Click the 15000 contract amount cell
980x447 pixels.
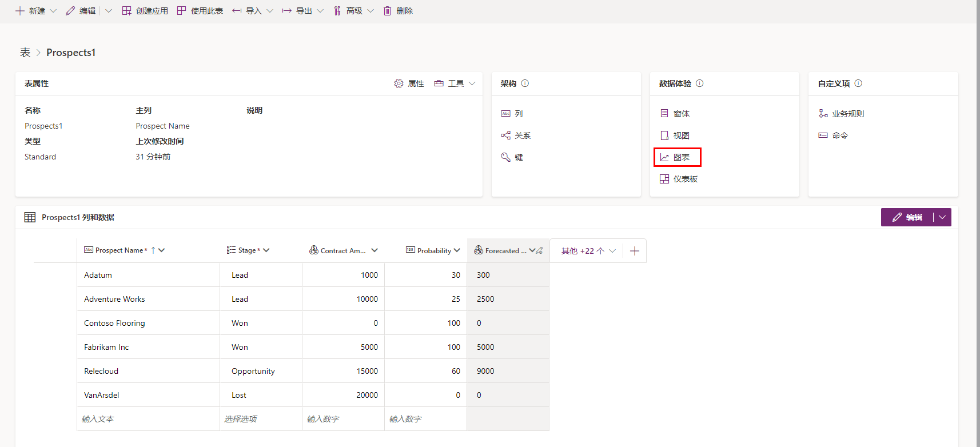[344, 371]
